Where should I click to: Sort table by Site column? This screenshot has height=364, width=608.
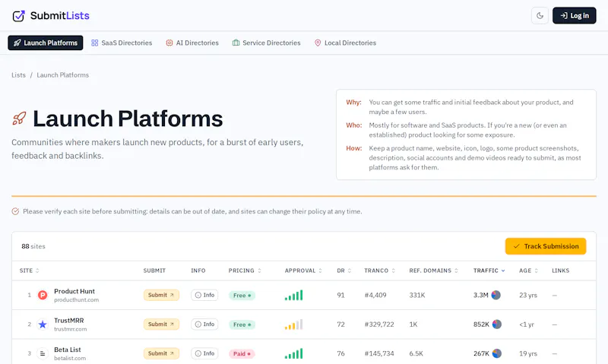pos(30,271)
